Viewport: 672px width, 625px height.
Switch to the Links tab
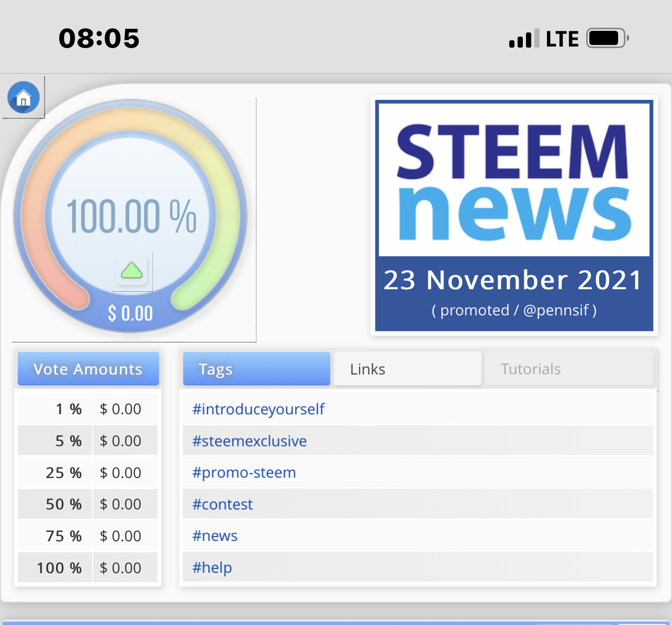coord(408,369)
